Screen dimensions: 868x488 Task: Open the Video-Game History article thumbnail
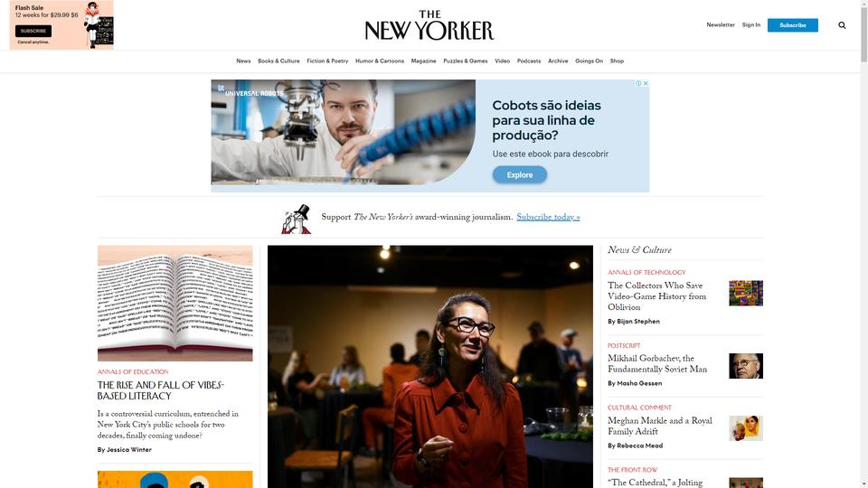coord(746,293)
